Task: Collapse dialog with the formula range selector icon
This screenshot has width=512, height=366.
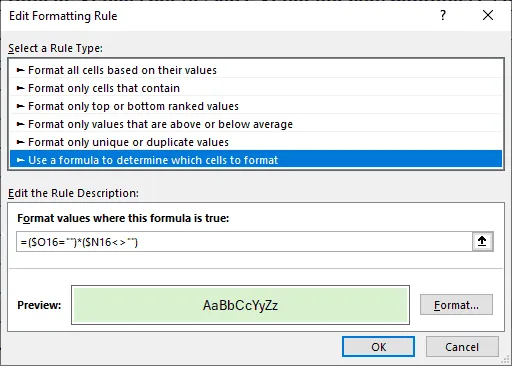Action: click(482, 241)
